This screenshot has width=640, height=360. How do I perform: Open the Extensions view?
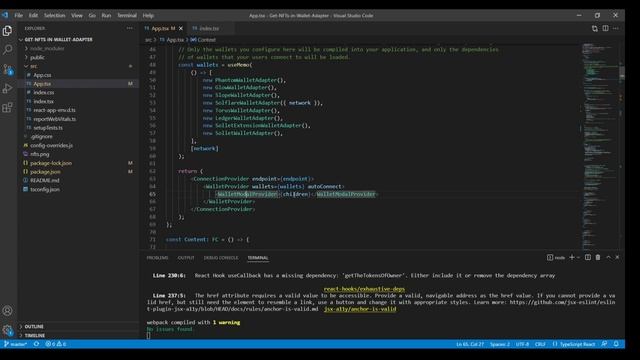(7, 108)
